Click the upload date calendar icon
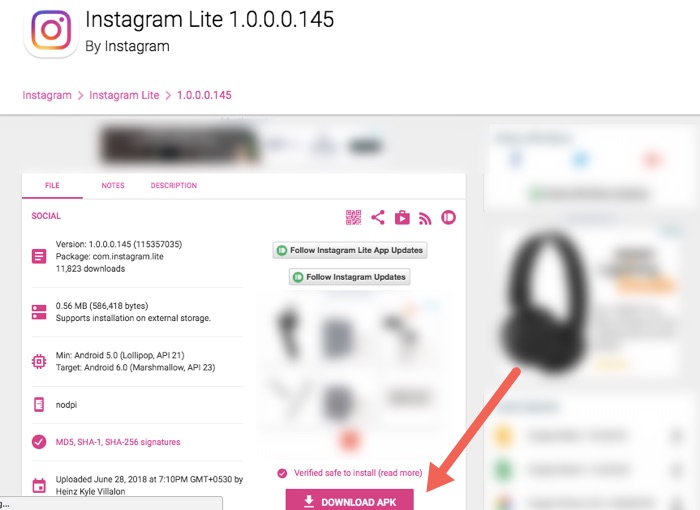 [x=39, y=485]
